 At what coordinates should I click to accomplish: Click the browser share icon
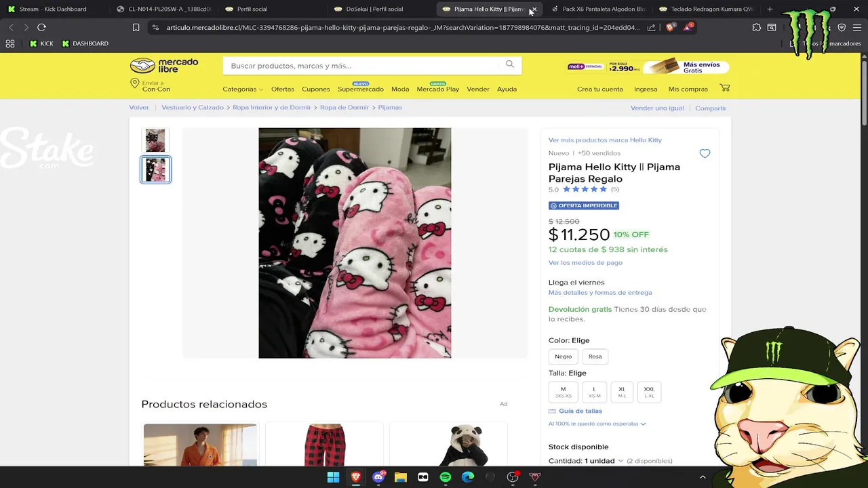pos(652,27)
